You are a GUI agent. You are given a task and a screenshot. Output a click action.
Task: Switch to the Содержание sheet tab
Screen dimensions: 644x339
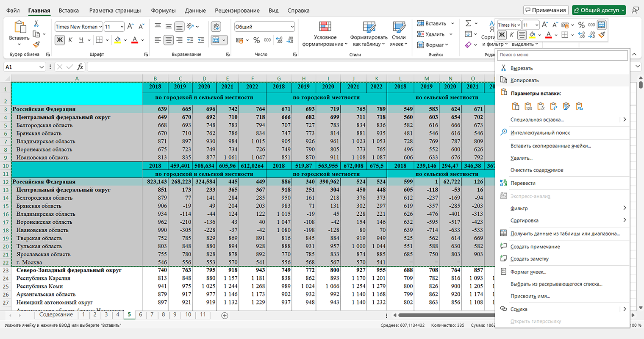point(56,314)
